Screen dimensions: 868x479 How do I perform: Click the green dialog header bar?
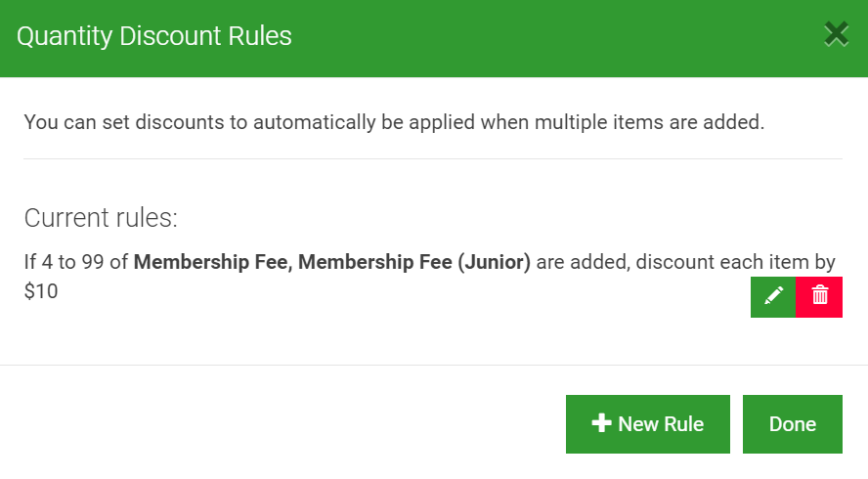click(x=434, y=38)
